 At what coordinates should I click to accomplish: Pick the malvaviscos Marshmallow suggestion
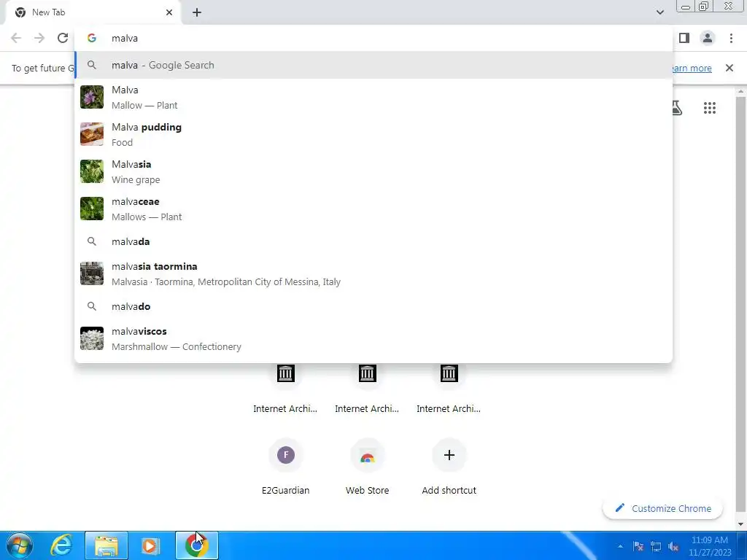point(373,338)
